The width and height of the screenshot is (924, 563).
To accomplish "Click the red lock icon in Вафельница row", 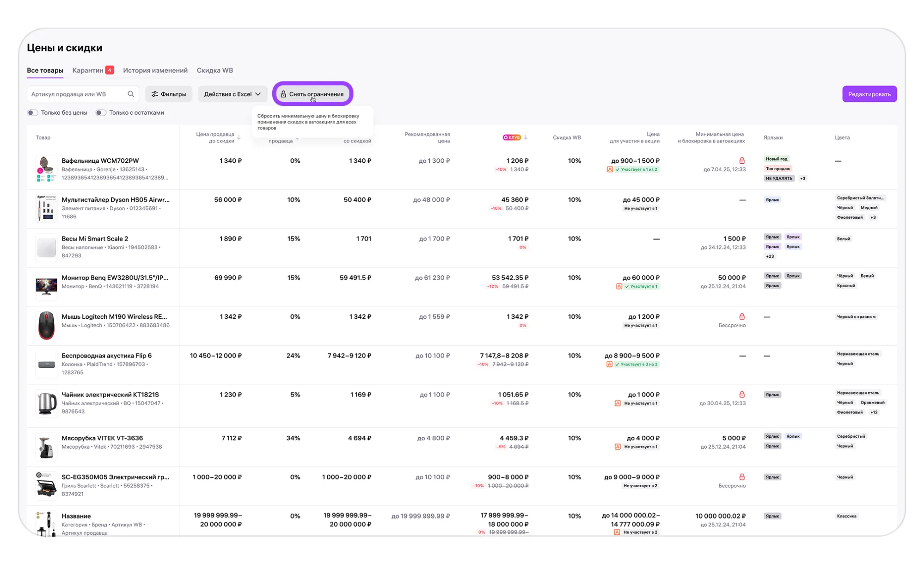I will pyautogui.click(x=741, y=161).
